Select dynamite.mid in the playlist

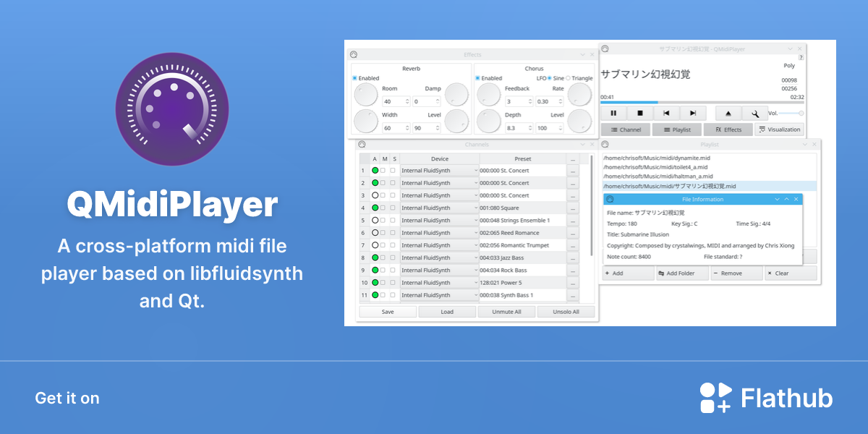(709, 158)
